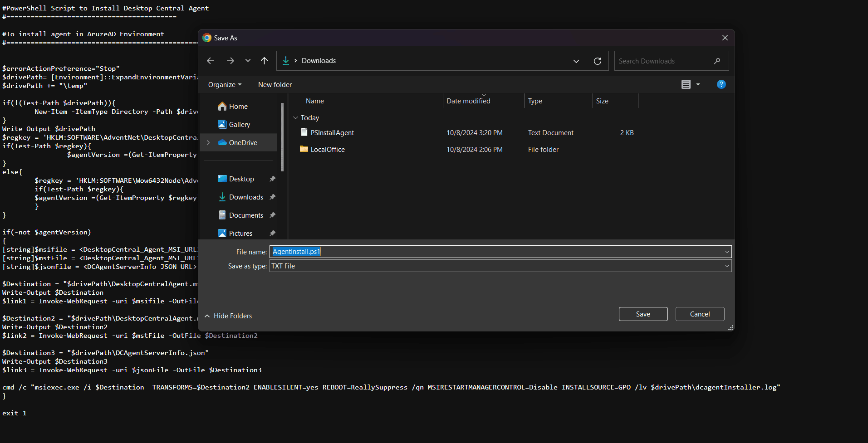
Task: Cancel the Save As dialog
Action: 700,314
